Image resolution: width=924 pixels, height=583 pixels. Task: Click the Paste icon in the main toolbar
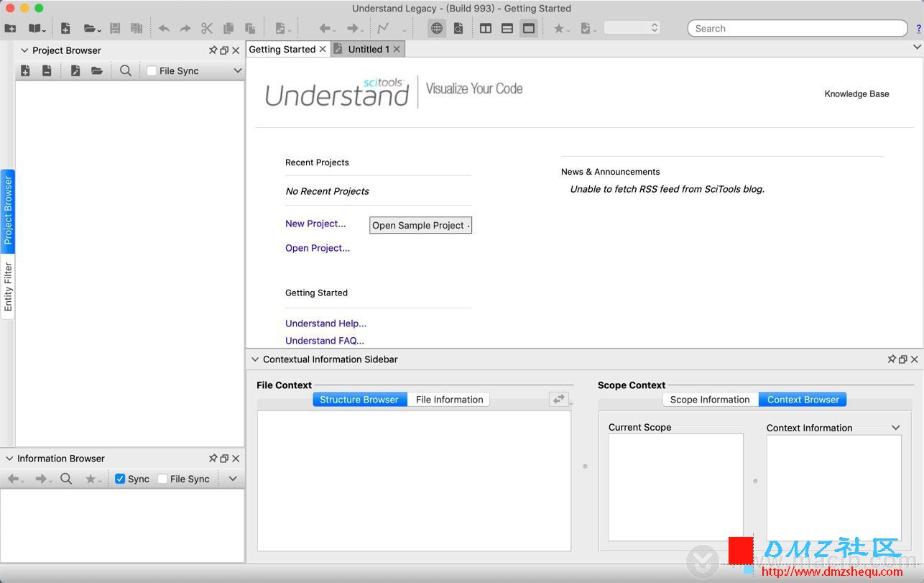(250, 29)
